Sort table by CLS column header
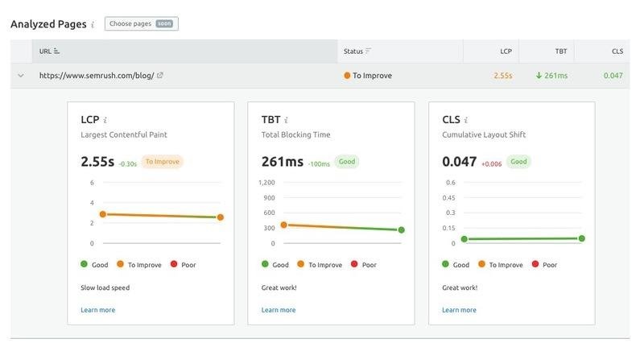Image resolution: width=644 pixels, height=343 pixels. point(617,52)
